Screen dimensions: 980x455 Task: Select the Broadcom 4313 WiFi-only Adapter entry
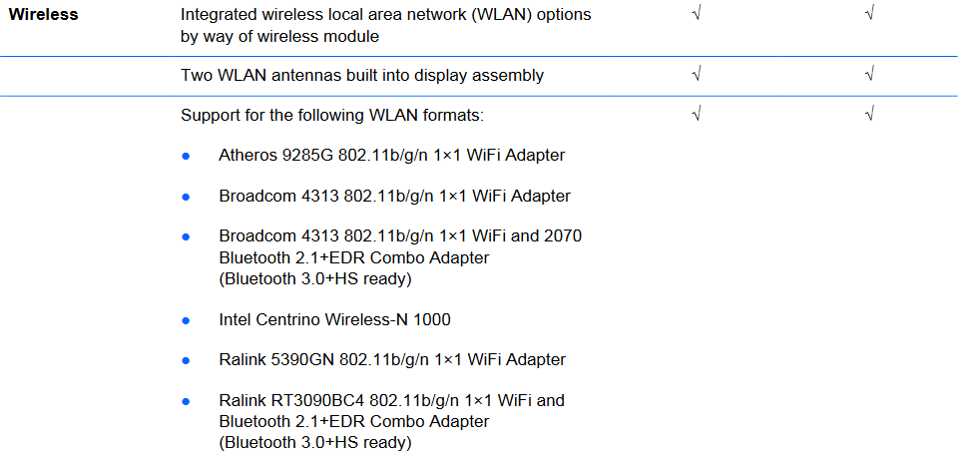click(x=394, y=196)
